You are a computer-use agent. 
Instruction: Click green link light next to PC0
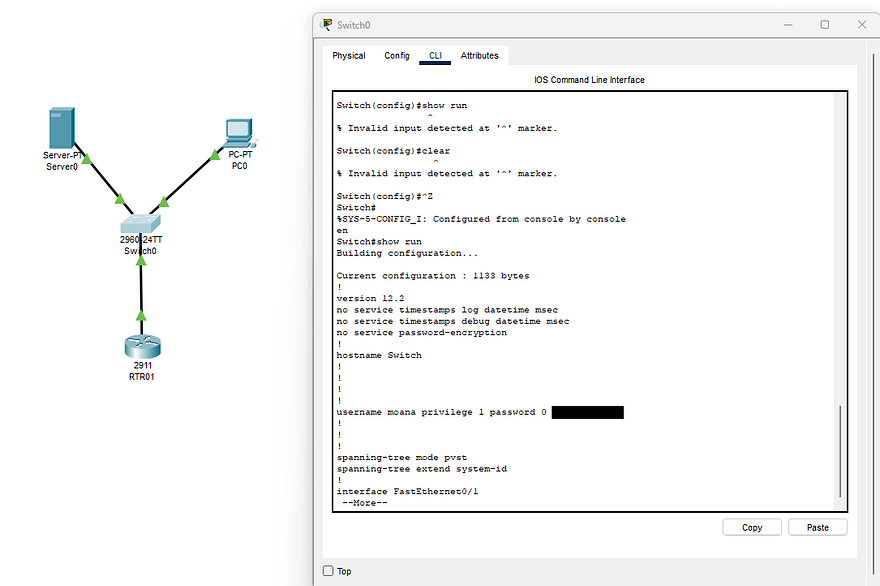[x=214, y=155]
